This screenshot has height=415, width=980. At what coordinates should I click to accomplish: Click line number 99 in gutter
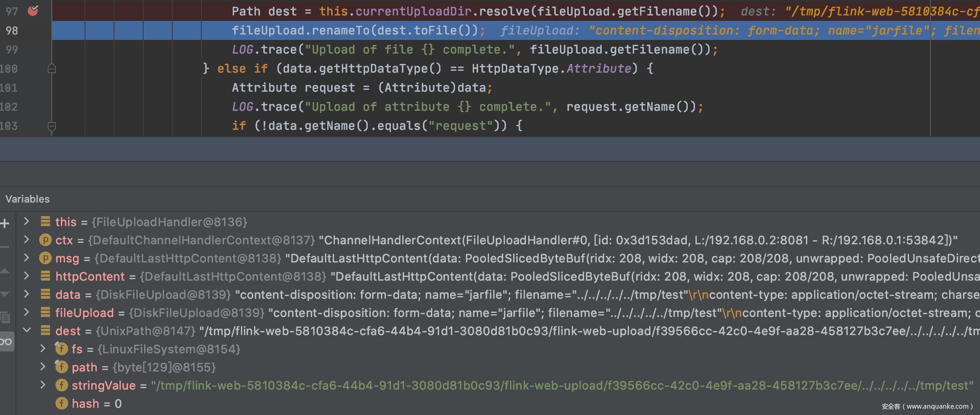click(12, 49)
